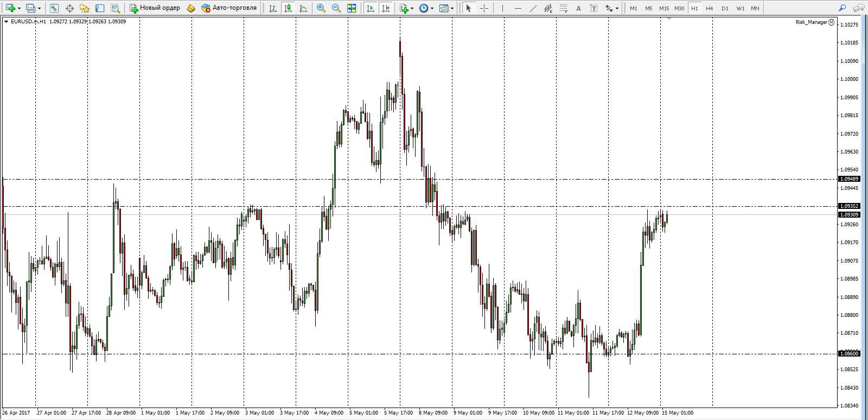
Task: Toggle chart auto scroll
Action: (x=371, y=8)
